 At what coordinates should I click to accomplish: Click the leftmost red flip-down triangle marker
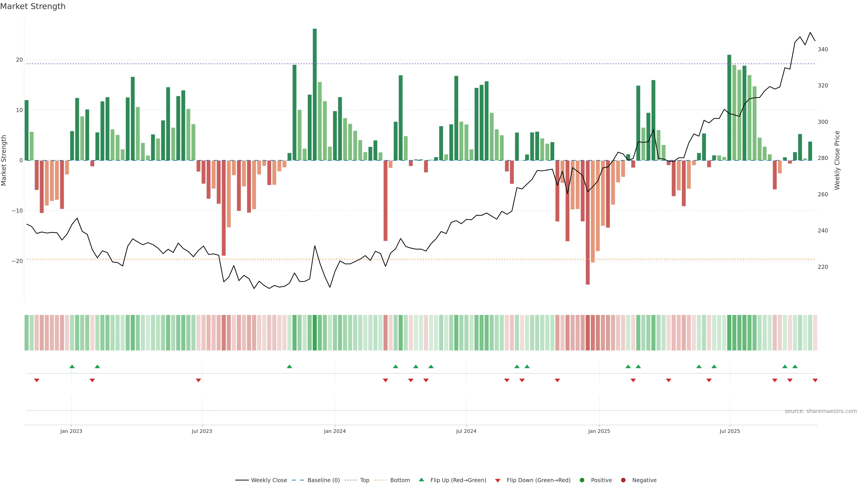point(37,380)
